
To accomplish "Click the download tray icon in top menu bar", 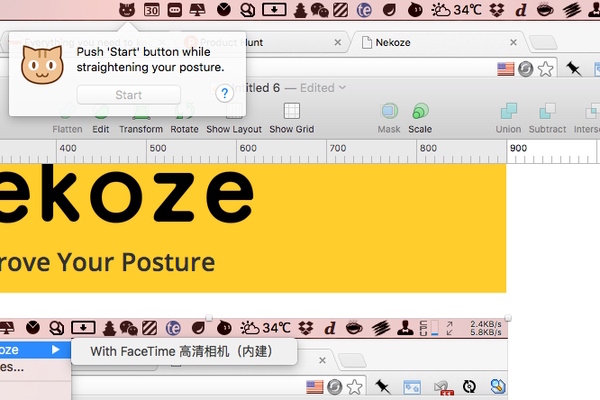I will [x=274, y=10].
